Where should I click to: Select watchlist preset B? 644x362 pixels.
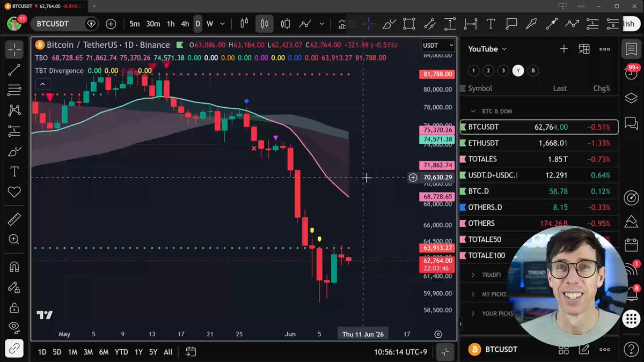[533, 70]
